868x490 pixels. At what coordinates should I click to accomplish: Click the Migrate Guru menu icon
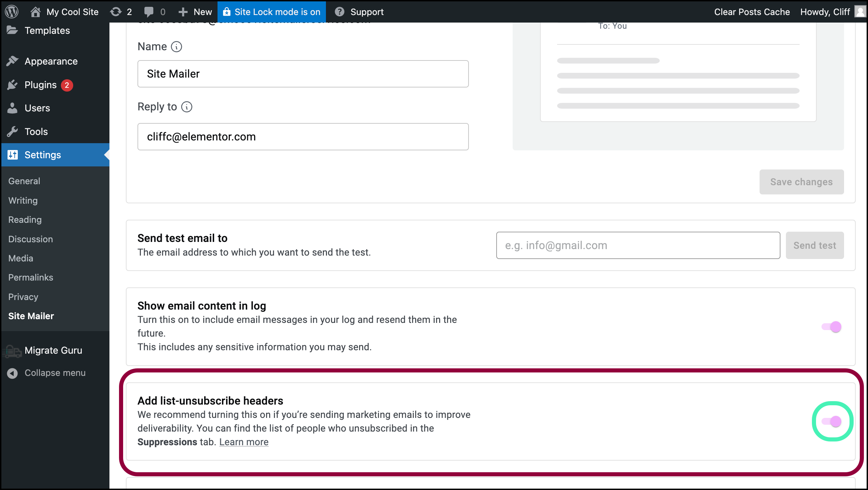tap(12, 350)
